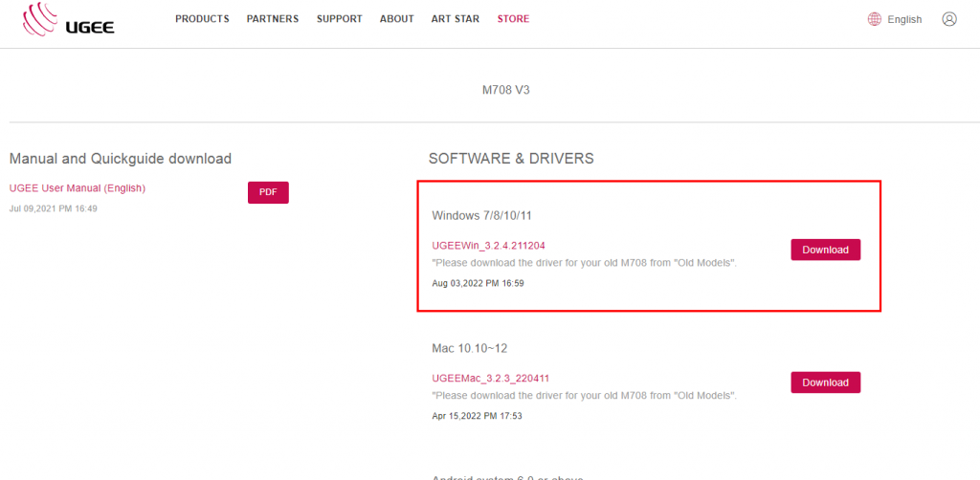This screenshot has width=980, height=480.
Task: Change language from English
Action: tap(904, 19)
